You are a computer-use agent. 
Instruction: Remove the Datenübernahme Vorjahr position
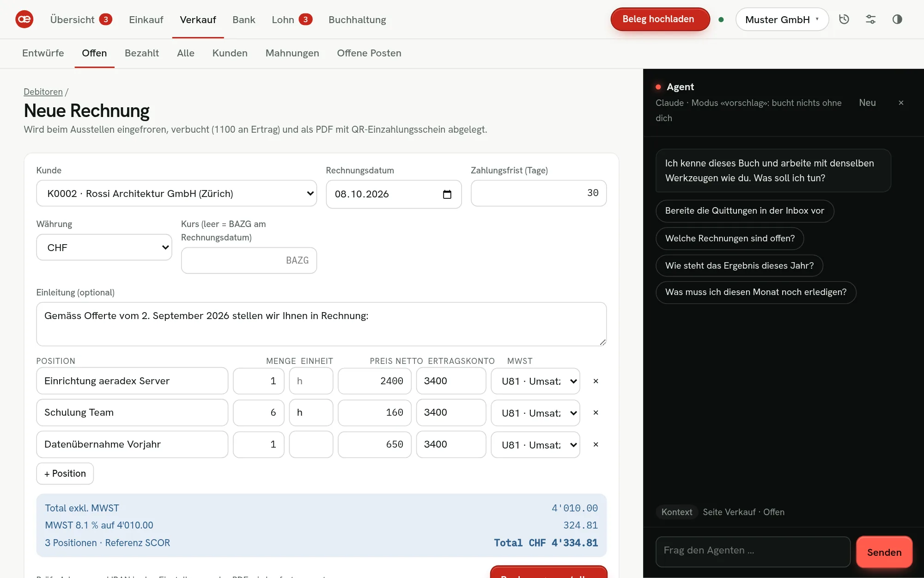click(x=596, y=444)
